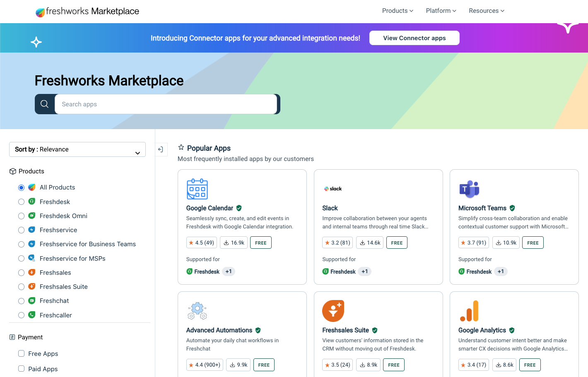Select the Slack app icon
Screen dimensions: 588x377
click(333, 188)
